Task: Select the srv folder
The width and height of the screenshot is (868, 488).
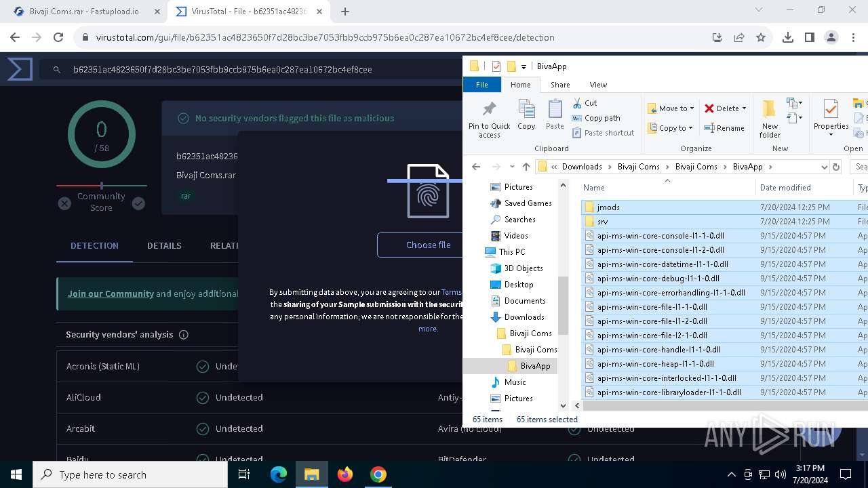Action: [x=602, y=222]
